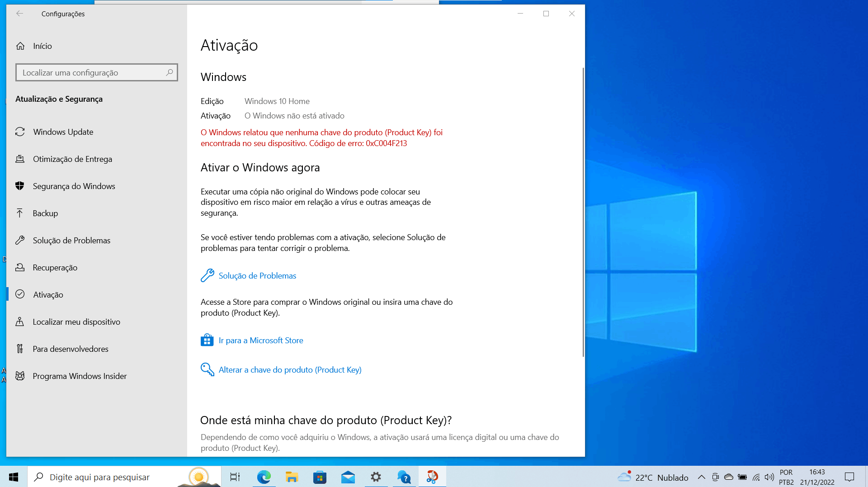Image resolution: width=868 pixels, height=487 pixels.
Task: Open Task View from taskbar
Action: 235,477
